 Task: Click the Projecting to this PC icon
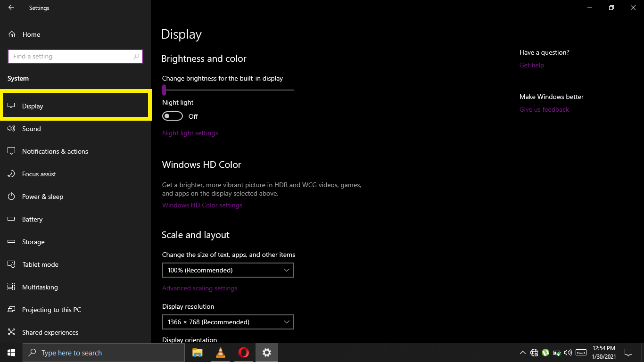pyautogui.click(x=12, y=310)
